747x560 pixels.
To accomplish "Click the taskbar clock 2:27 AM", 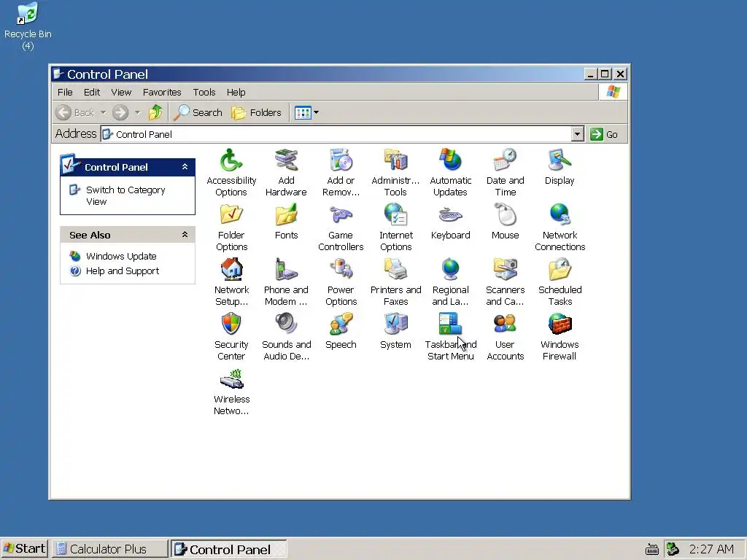I will 711,549.
